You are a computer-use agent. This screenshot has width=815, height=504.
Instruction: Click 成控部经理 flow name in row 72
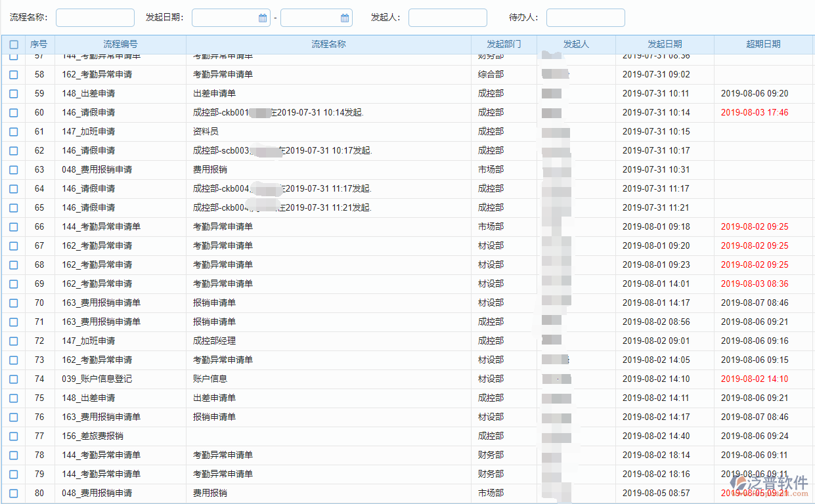point(214,341)
